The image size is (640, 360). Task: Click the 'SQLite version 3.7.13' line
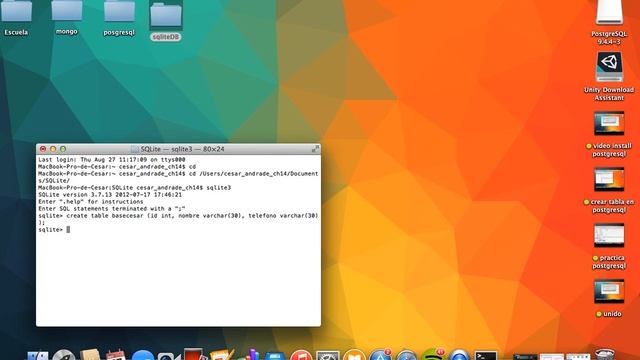pos(110,195)
